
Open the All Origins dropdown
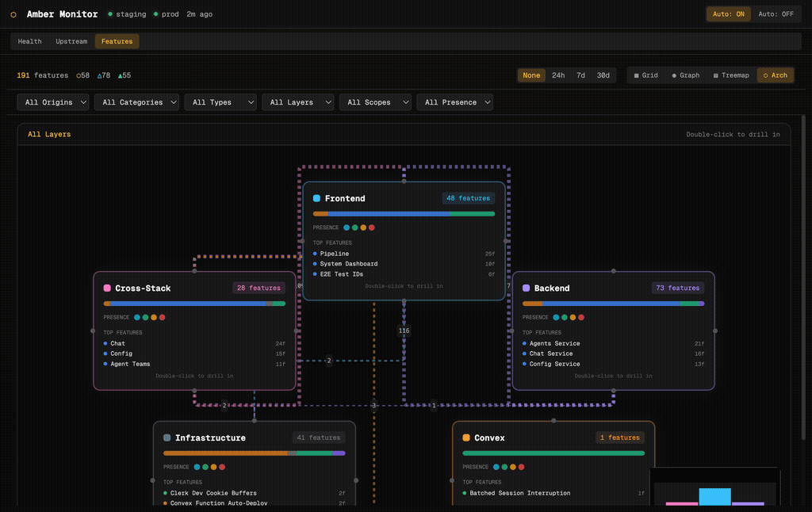tap(53, 102)
